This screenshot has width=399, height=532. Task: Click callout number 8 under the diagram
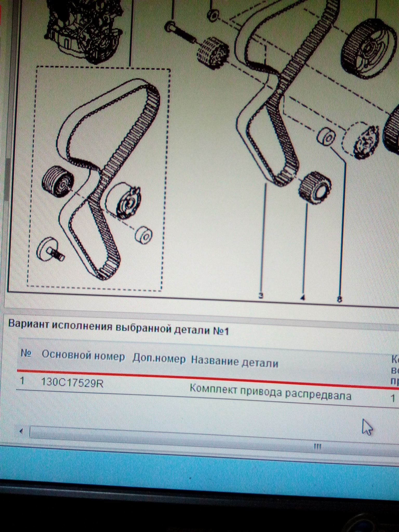pyautogui.click(x=339, y=299)
